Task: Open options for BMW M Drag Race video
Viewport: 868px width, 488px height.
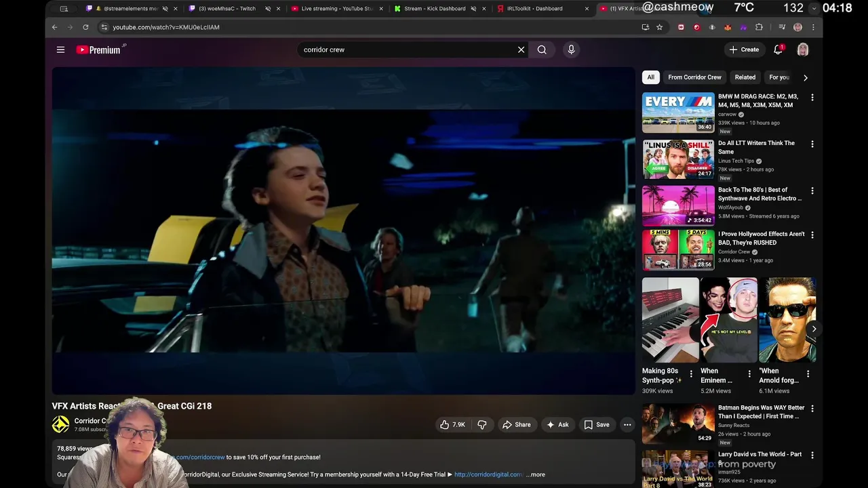Action: click(812, 98)
